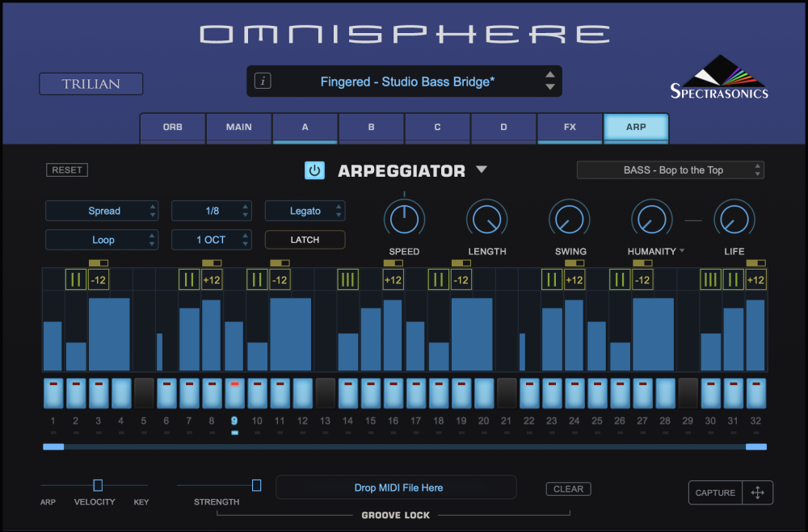808x532 pixels.
Task: Click the LENGTH knob
Action: (x=487, y=220)
